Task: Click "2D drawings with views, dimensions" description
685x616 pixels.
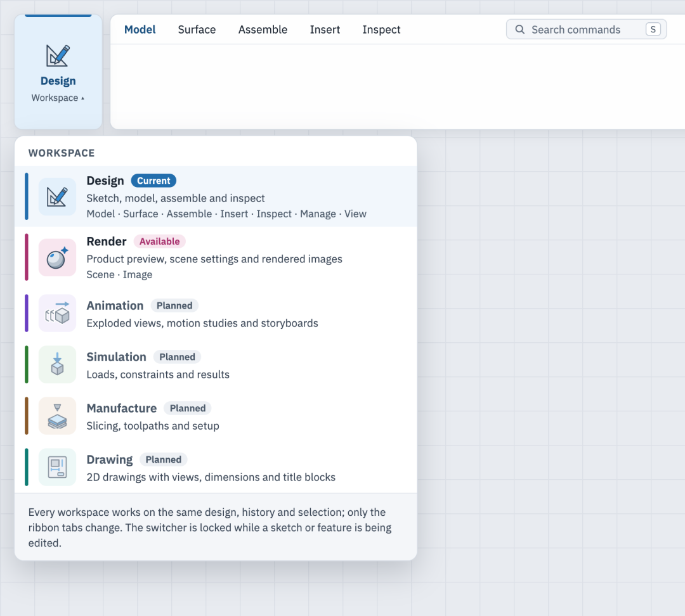Action: click(x=211, y=477)
